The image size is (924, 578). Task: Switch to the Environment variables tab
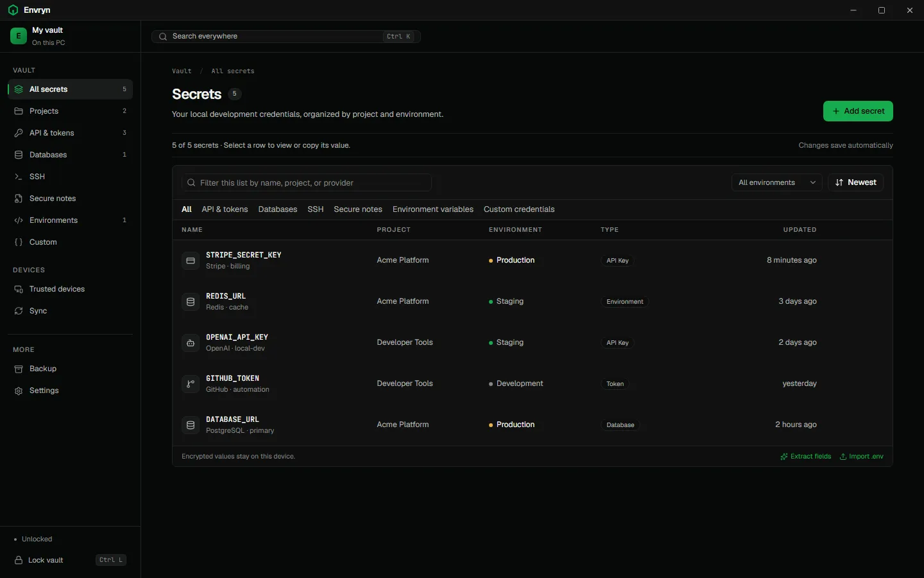pos(433,209)
